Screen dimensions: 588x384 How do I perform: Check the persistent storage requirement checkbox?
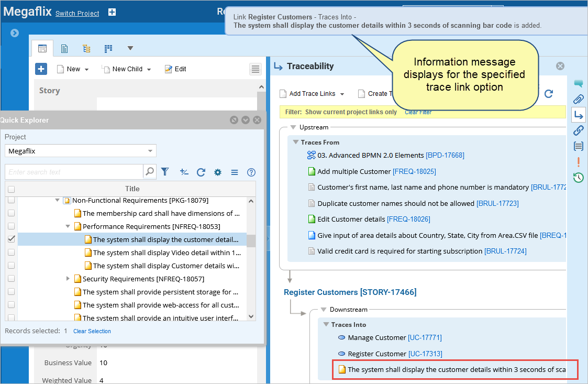(x=11, y=292)
